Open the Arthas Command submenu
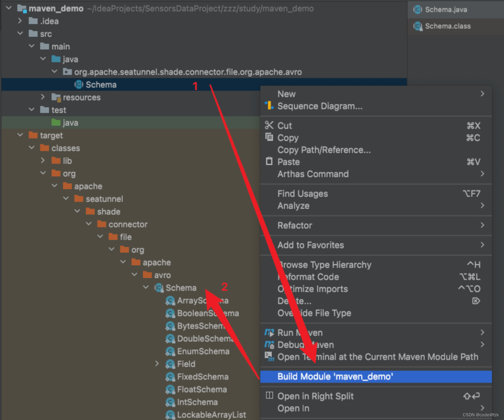504x420 pixels. (x=376, y=174)
